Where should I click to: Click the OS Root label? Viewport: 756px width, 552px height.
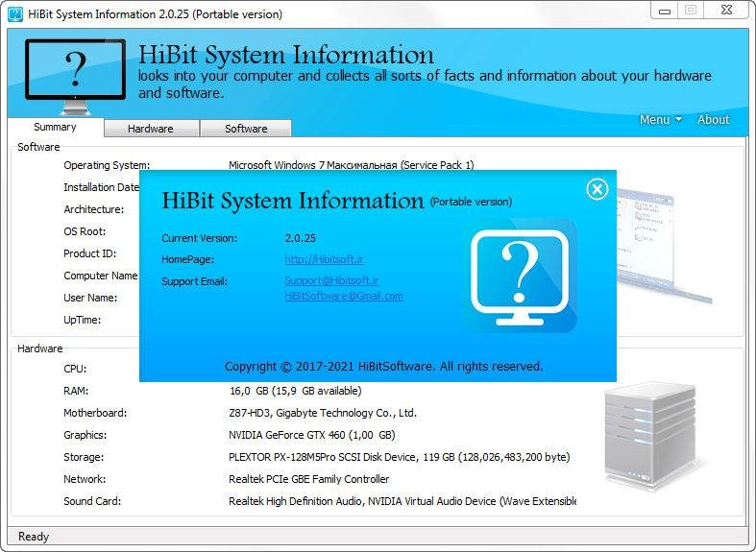[85, 231]
